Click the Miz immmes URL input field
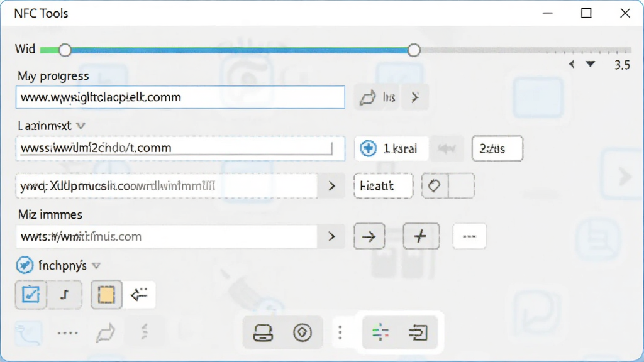The image size is (644, 362). click(167, 236)
